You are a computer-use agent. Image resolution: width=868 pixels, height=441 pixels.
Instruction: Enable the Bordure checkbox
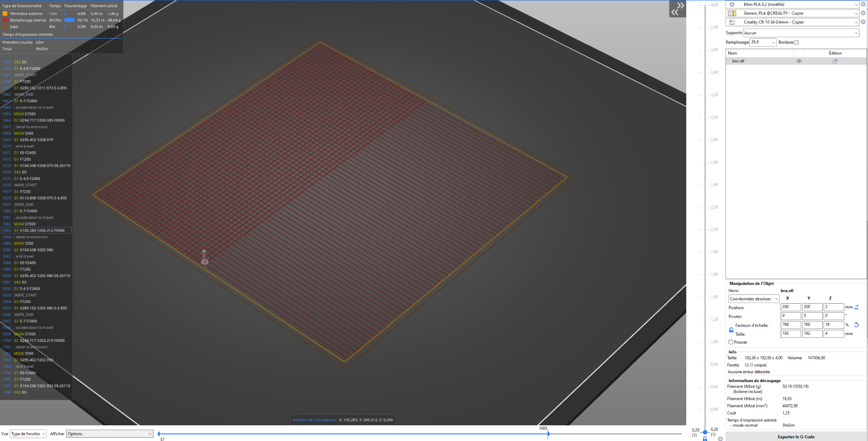pyautogui.click(x=796, y=42)
